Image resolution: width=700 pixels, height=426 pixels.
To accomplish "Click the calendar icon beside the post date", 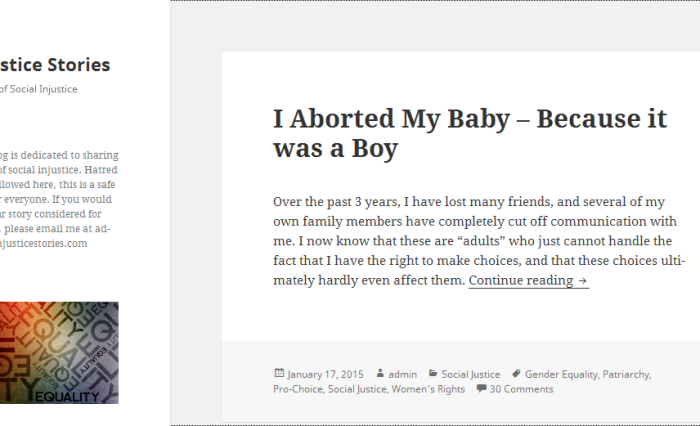I will 279,373.
